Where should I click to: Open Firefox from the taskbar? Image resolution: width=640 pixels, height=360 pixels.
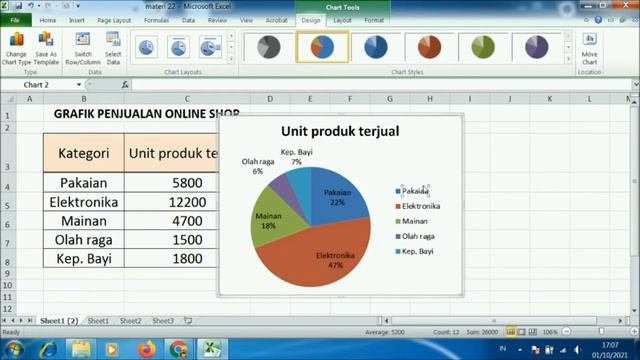coord(146,350)
